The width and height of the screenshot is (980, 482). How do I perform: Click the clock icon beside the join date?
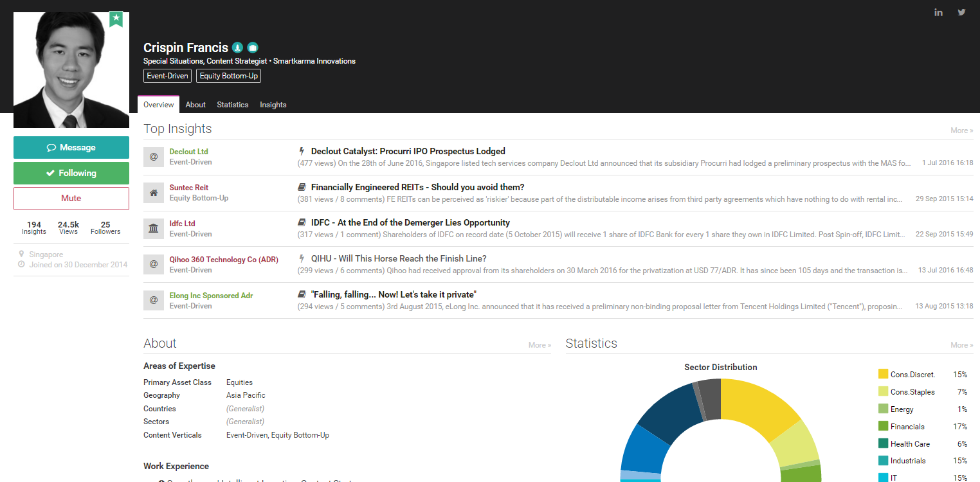(x=22, y=264)
